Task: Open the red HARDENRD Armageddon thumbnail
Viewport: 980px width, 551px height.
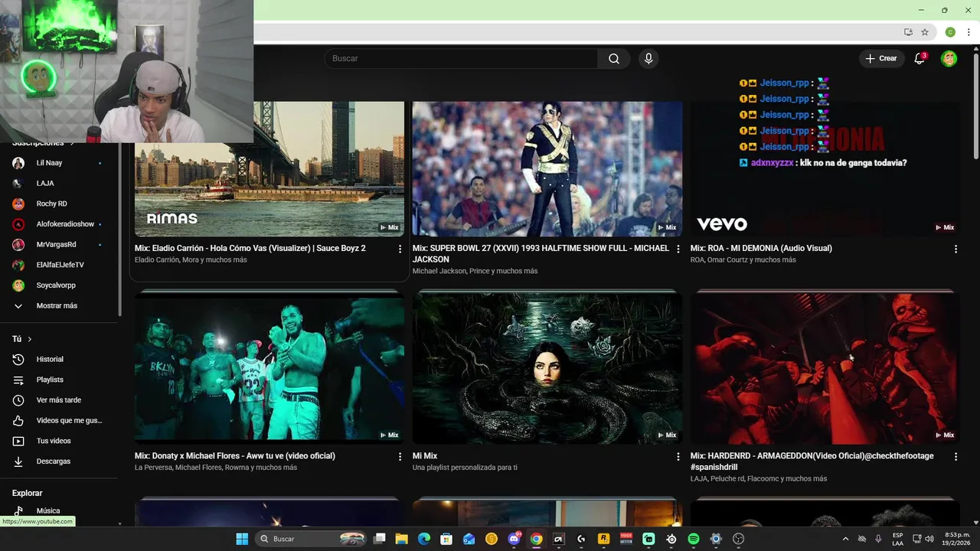Action: coord(825,368)
